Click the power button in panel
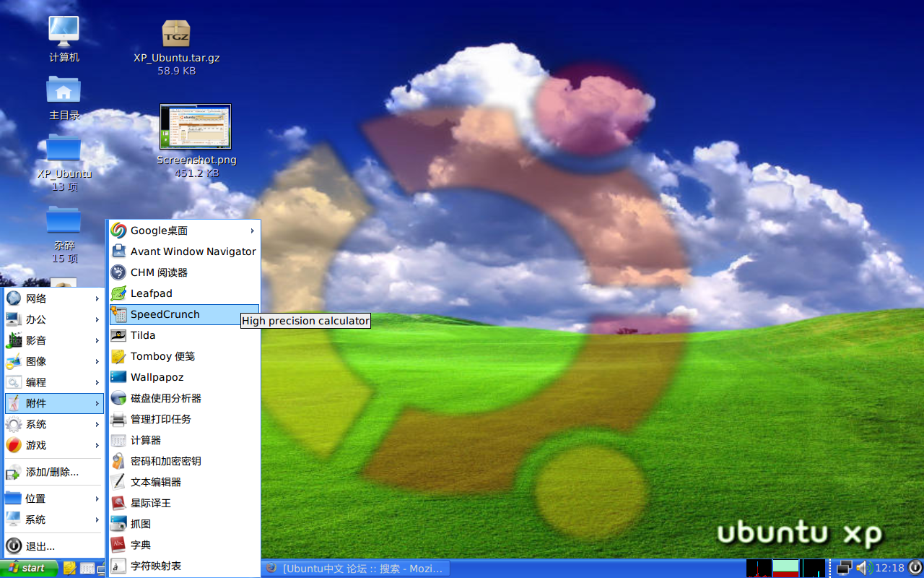924x578 pixels. click(915, 568)
